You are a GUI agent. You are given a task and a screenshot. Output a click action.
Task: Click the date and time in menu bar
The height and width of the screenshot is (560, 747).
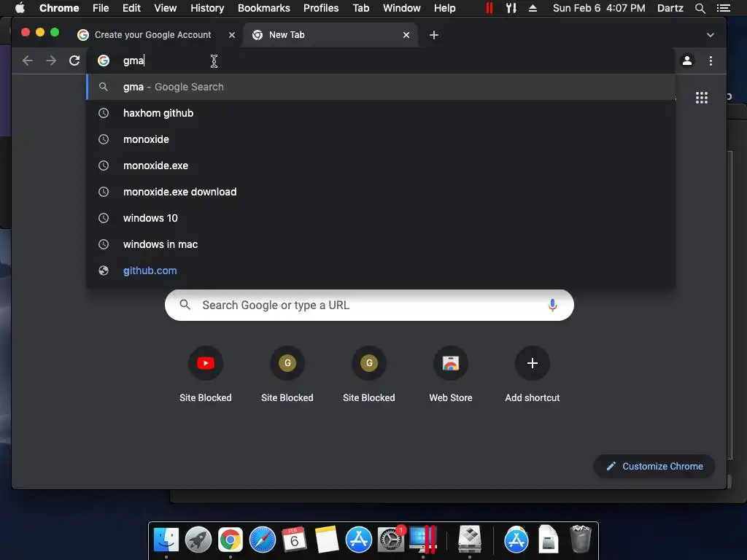(x=599, y=8)
